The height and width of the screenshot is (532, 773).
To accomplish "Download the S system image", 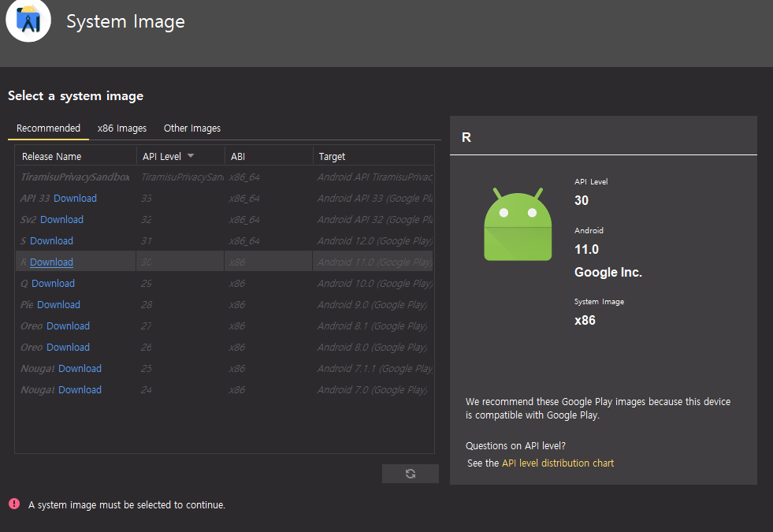I will tap(51, 240).
